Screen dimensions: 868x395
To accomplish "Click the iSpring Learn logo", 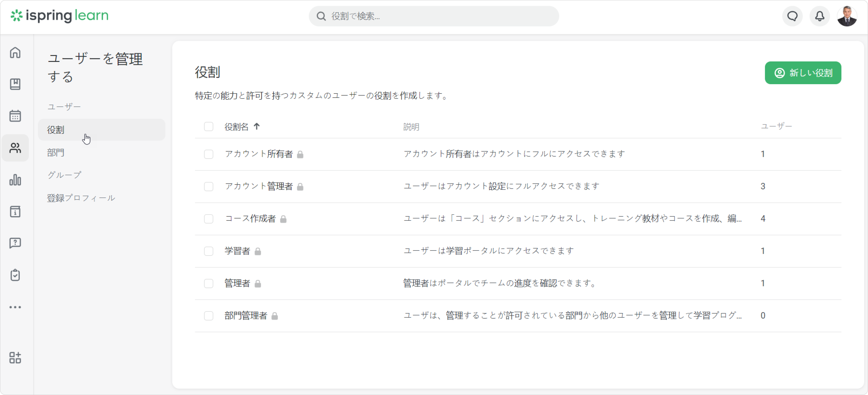I will coord(60,15).
